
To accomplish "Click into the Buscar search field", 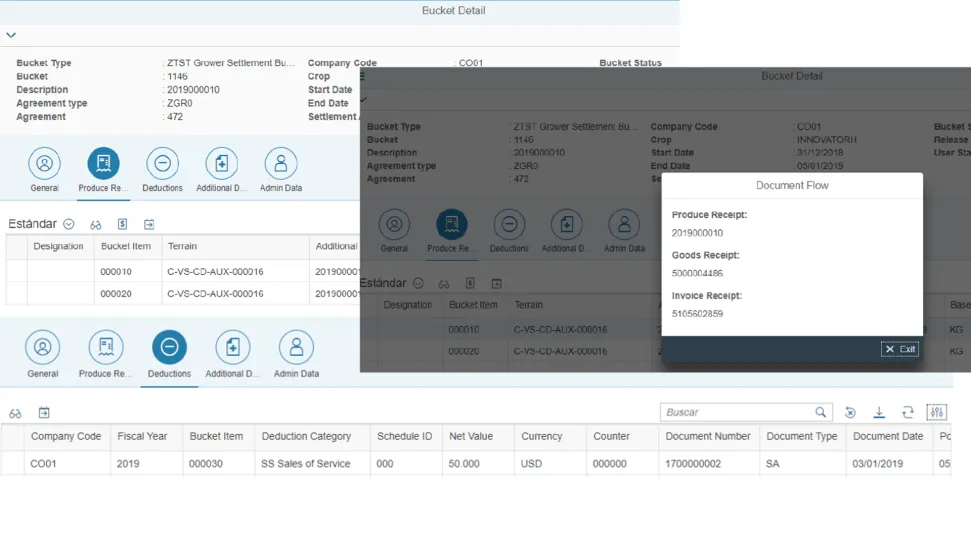I will 738,412.
